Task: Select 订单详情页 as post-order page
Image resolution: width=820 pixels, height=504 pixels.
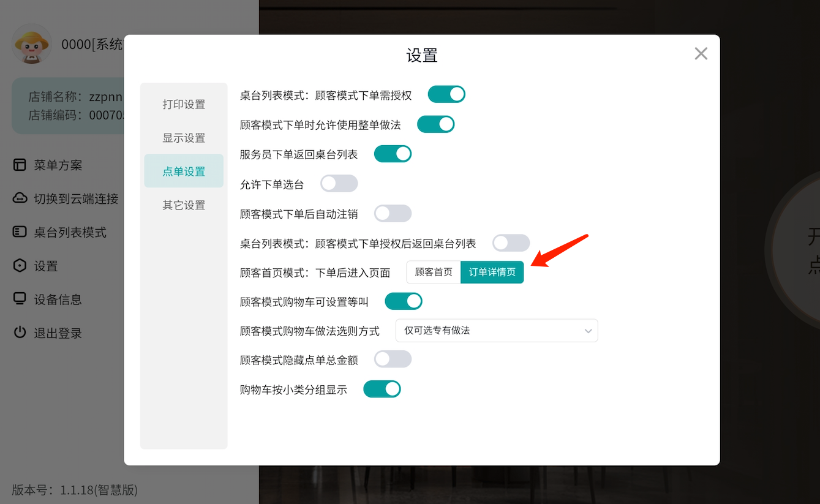Action: pos(492,272)
